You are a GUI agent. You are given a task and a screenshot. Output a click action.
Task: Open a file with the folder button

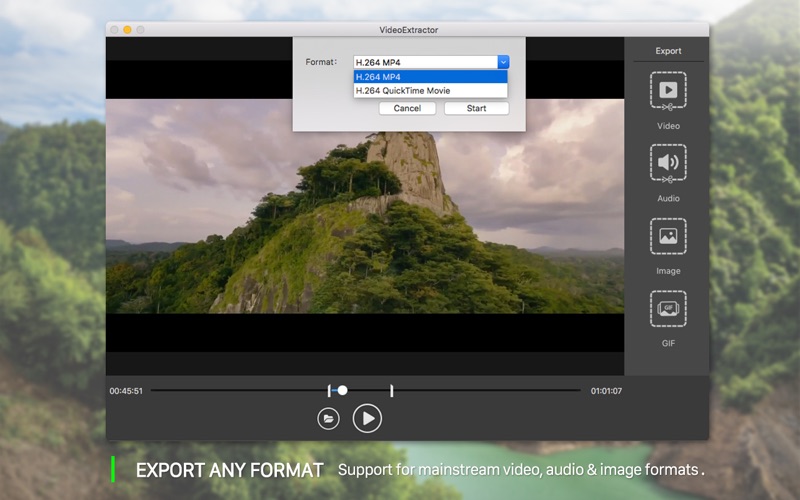tap(328, 419)
